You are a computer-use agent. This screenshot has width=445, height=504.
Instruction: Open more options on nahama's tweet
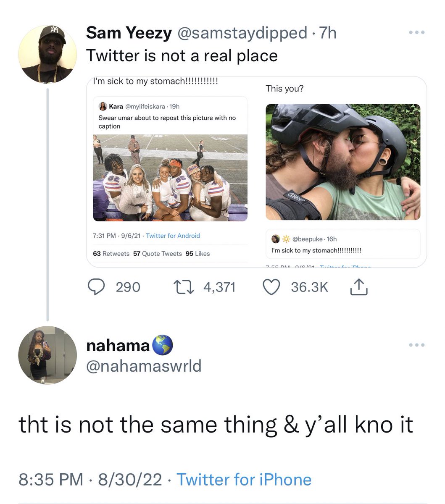[x=417, y=345]
